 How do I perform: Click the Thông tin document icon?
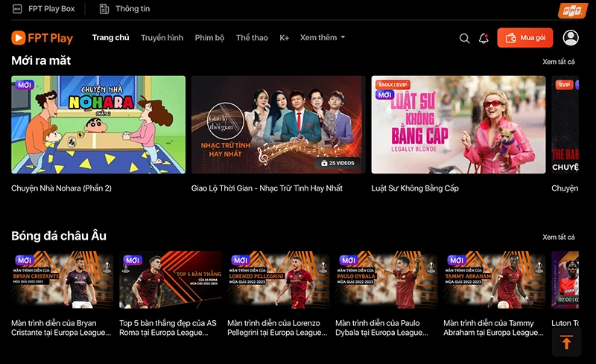[104, 9]
